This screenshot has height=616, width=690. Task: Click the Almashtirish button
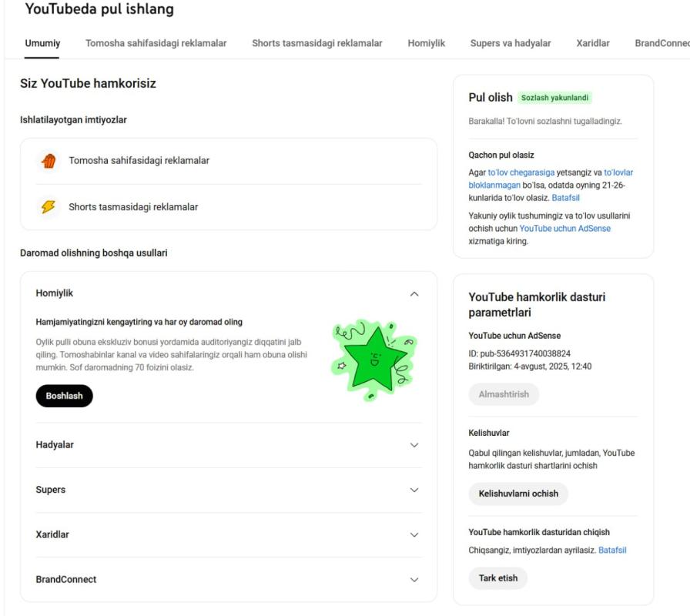click(504, 394)
